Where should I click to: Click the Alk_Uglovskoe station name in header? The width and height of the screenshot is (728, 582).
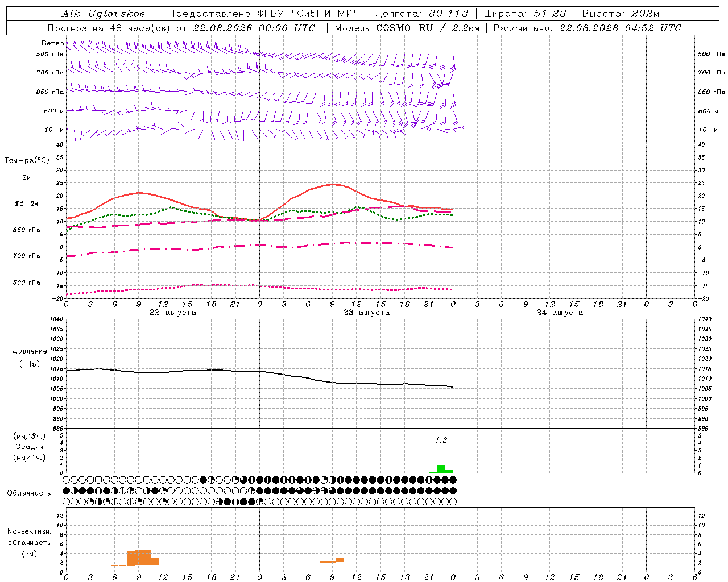103,14
